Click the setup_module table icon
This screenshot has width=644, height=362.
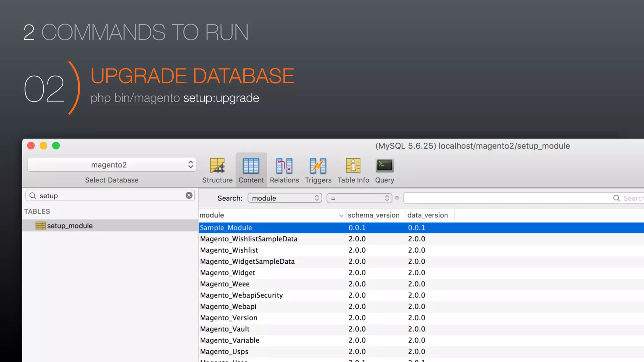(x=40, y=226)
